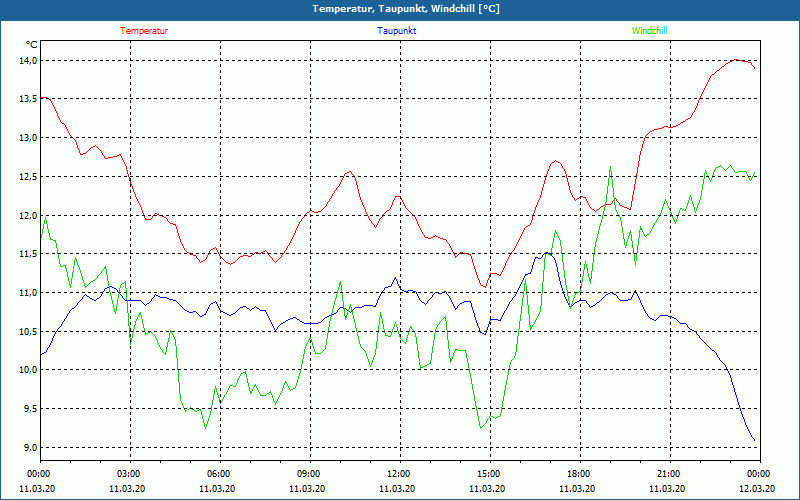The width and height of the screenshot is (800, 500).
Task: Click the 13,0 y-axis value
Action: 29,138
